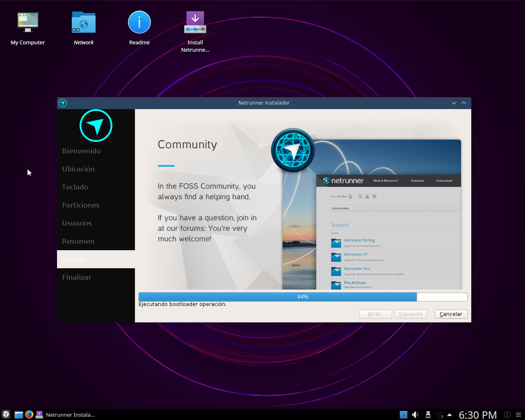Click The Archives forum link in slideshow
This screenshot has height=420, width=525.
pos(355,283)
